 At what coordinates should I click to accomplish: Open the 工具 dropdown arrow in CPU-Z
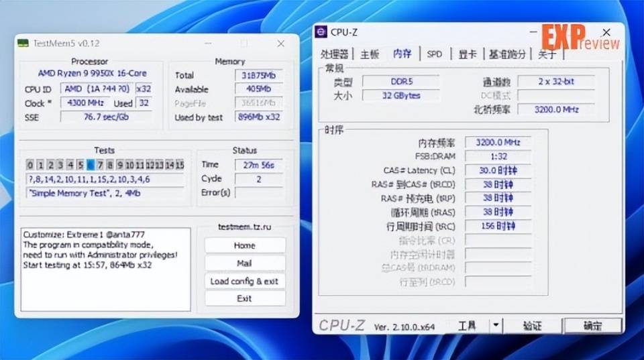click(x=496, y=326)
